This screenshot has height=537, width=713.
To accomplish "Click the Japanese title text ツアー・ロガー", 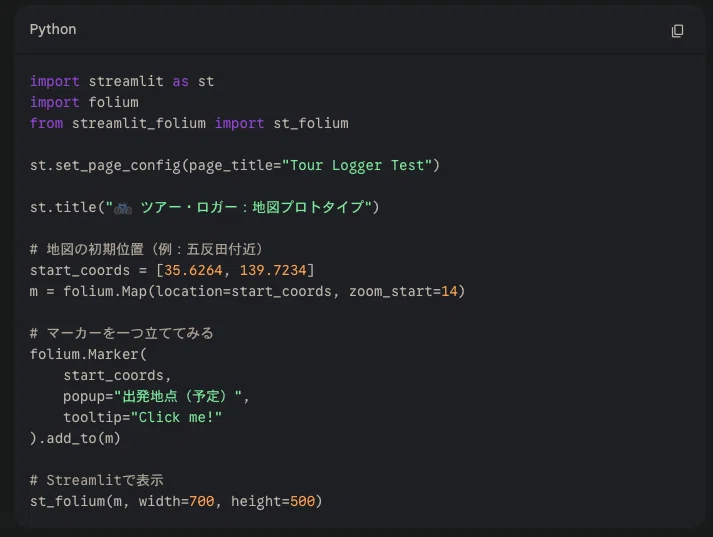I will [189, 207].
